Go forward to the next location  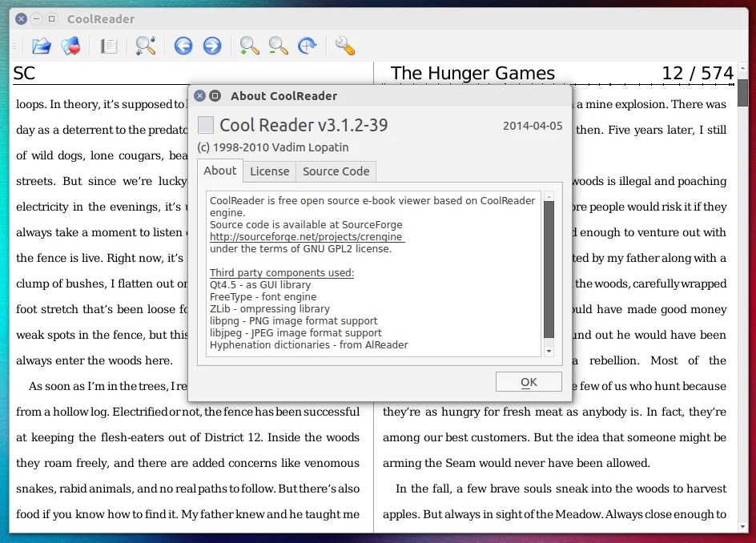[212, 46]
